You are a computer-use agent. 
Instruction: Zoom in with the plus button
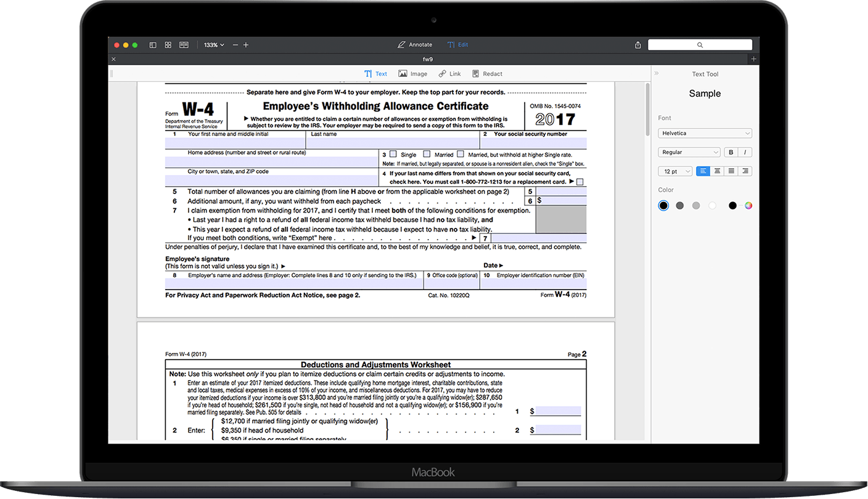tap(246, 45)
